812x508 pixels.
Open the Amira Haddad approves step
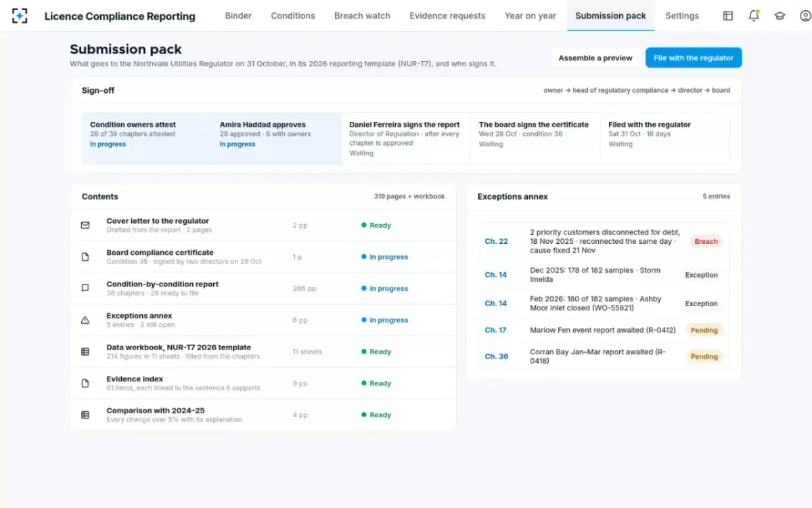click(x=277, y=138)
